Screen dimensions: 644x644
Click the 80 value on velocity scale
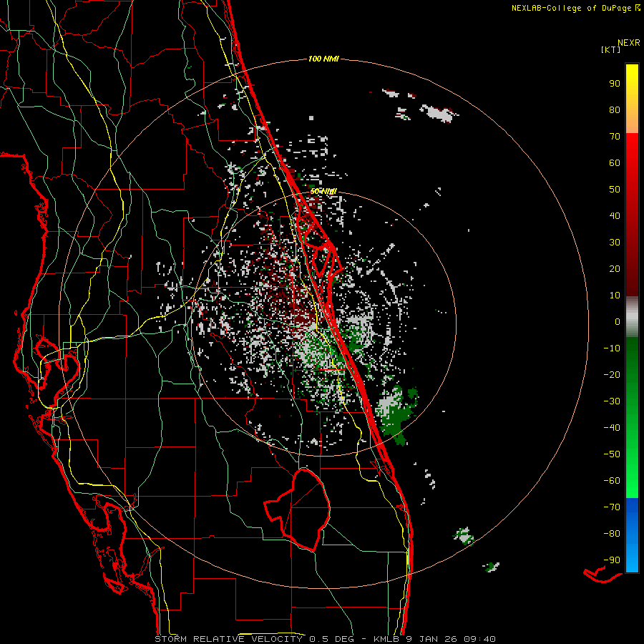click(615, 110)
